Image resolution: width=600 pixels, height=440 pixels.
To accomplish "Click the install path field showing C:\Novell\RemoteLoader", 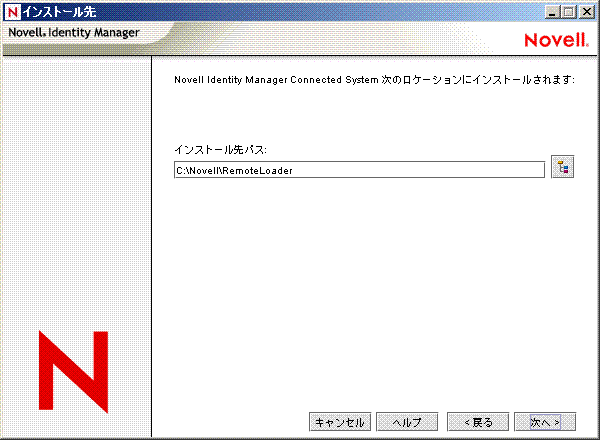I will click(x=359, y=170).
